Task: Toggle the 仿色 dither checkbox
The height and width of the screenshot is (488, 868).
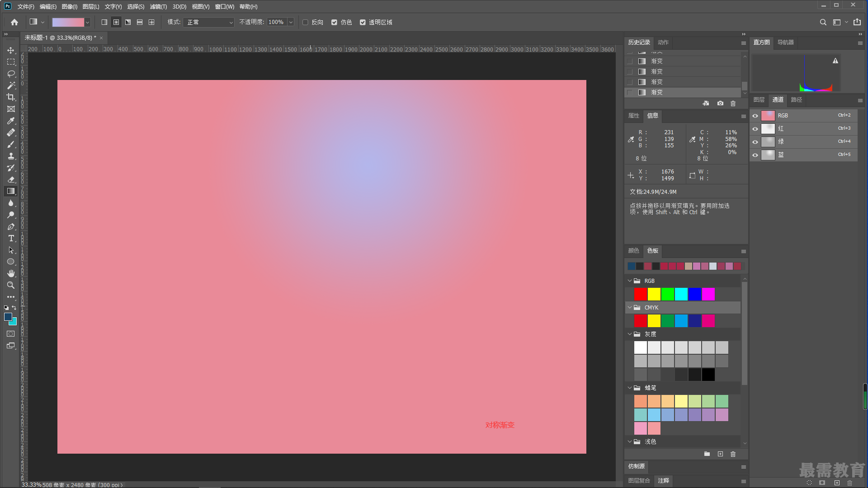Action: [334, 22]
